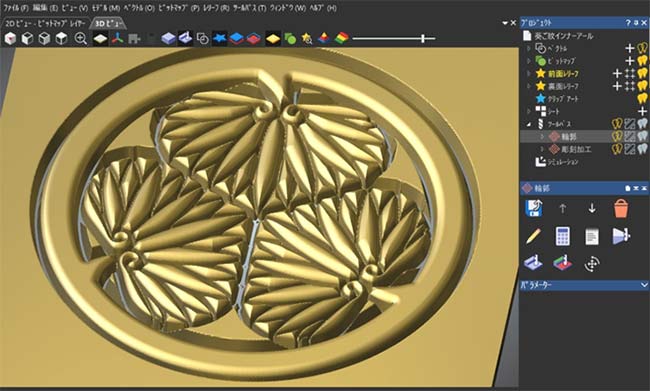
Task: Expand the パラメーター section chevron
Action: coord(644,285)
